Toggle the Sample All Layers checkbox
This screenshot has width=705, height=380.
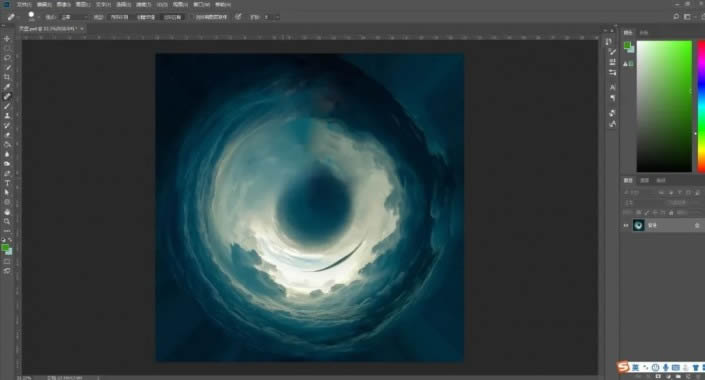[x=192, y=17]
